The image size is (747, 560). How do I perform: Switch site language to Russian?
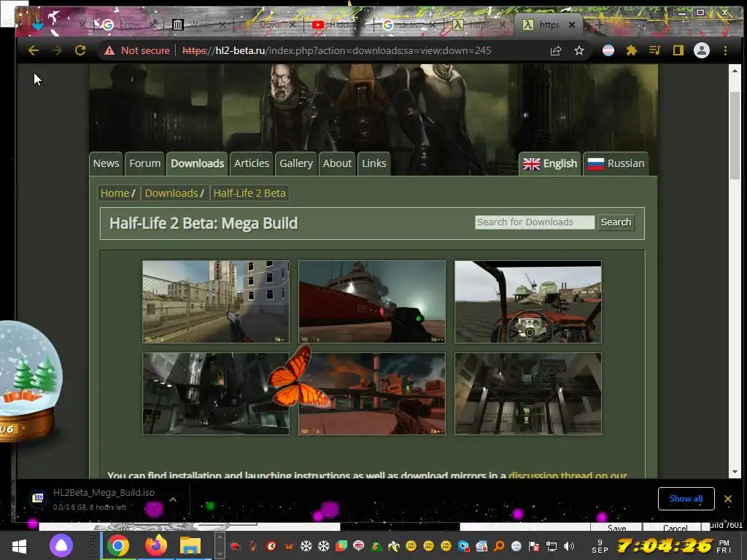click(616, 164)
